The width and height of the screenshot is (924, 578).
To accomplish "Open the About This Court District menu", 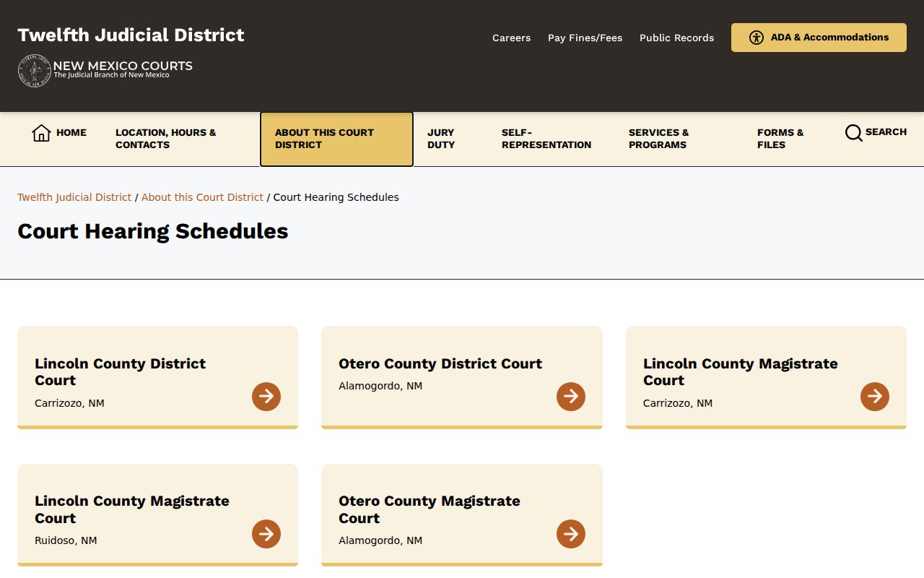I will click(336, 139).
